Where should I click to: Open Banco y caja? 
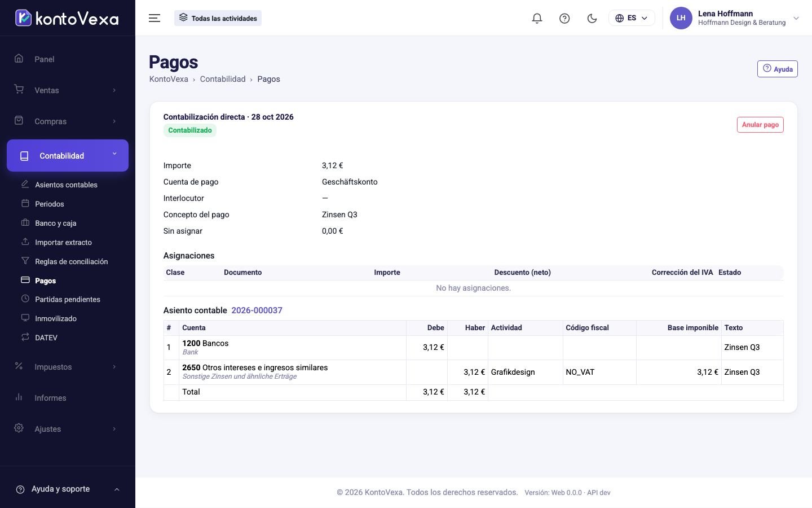55,223
